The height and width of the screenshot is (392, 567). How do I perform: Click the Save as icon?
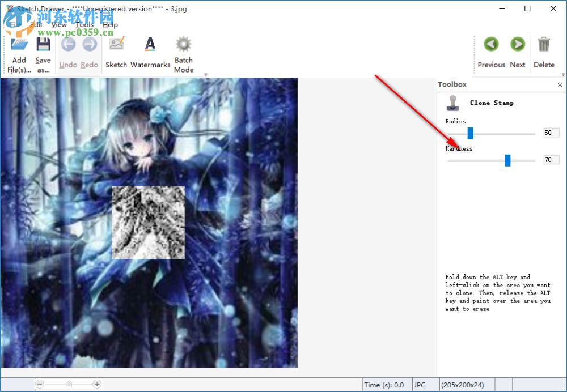point(43,50)
